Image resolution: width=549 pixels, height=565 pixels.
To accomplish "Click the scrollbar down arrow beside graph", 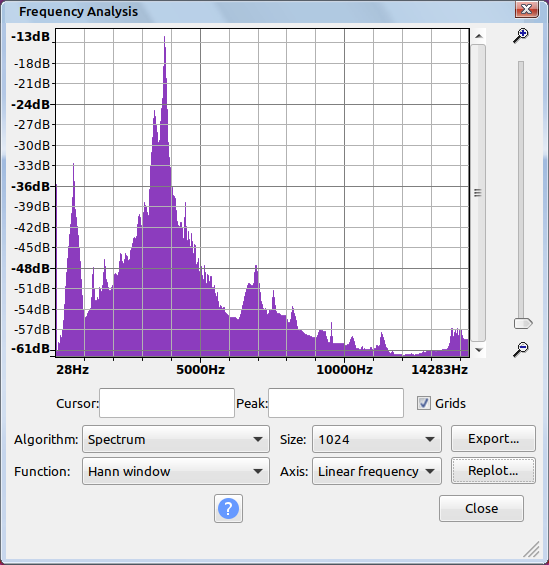I will [x=478, y=350].
